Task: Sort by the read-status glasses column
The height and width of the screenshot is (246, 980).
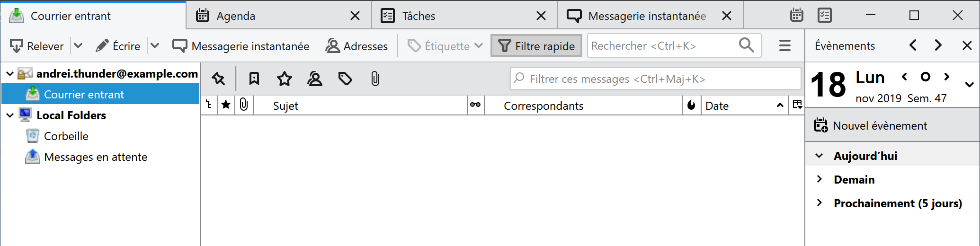Action: pos(475,105)
